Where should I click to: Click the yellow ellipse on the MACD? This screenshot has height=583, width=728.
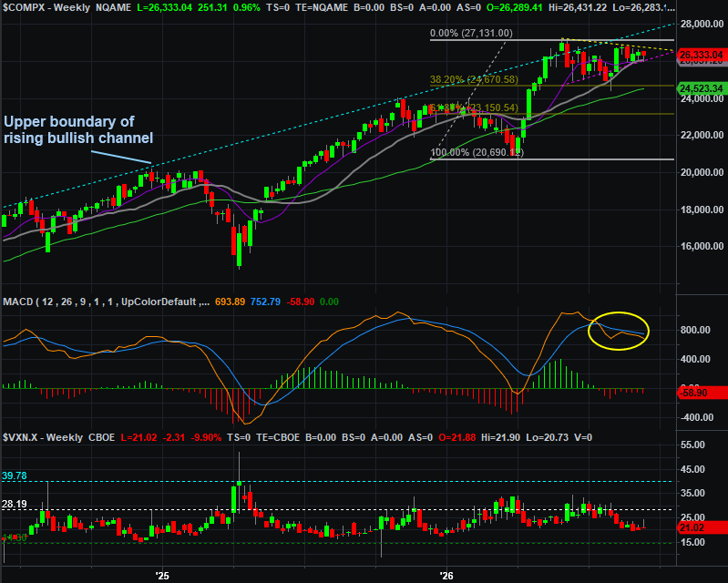coord(619,331)
